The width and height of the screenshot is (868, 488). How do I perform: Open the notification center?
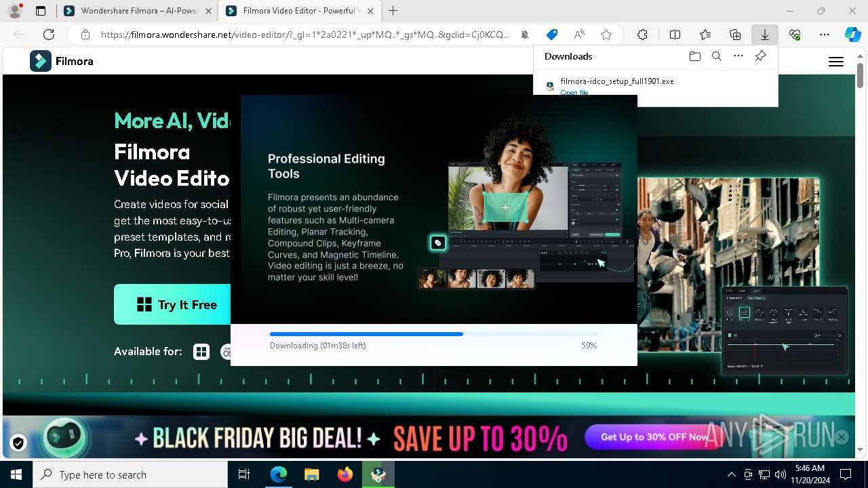(846, 474)
